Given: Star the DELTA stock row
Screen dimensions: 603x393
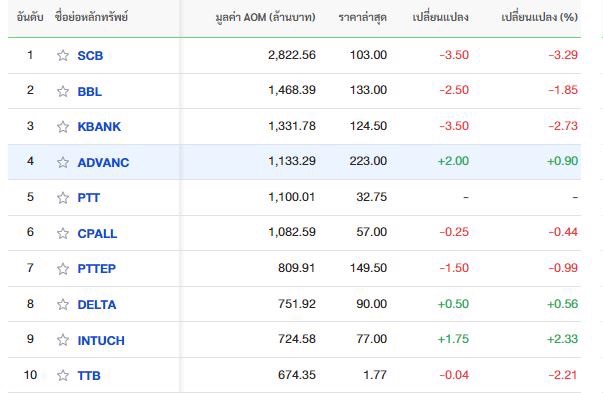Looking at the screenshot, I should tap(63, 305).
